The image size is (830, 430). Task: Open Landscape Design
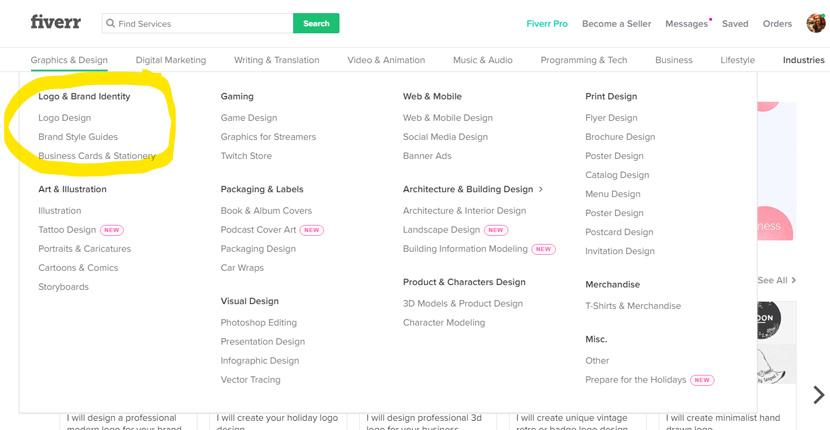(x=441, y=230)
